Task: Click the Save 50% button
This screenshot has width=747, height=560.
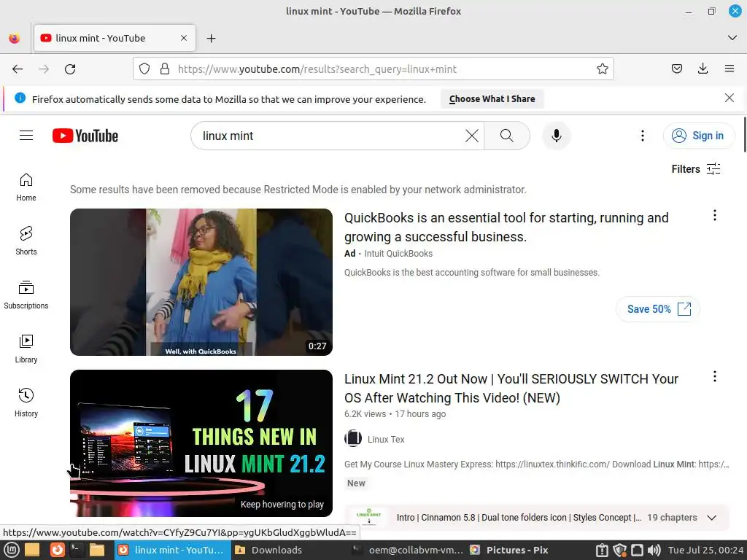Action: coord(658,309)
